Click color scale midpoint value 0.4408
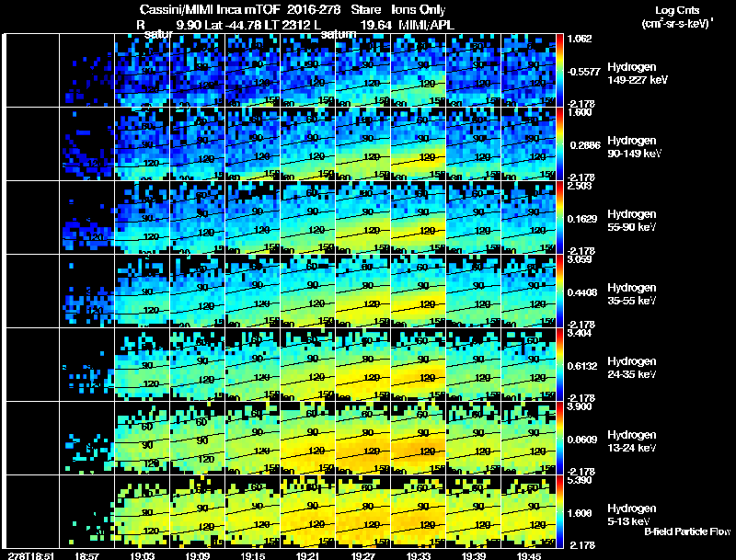Screen dimensions: 736x560 582,292
